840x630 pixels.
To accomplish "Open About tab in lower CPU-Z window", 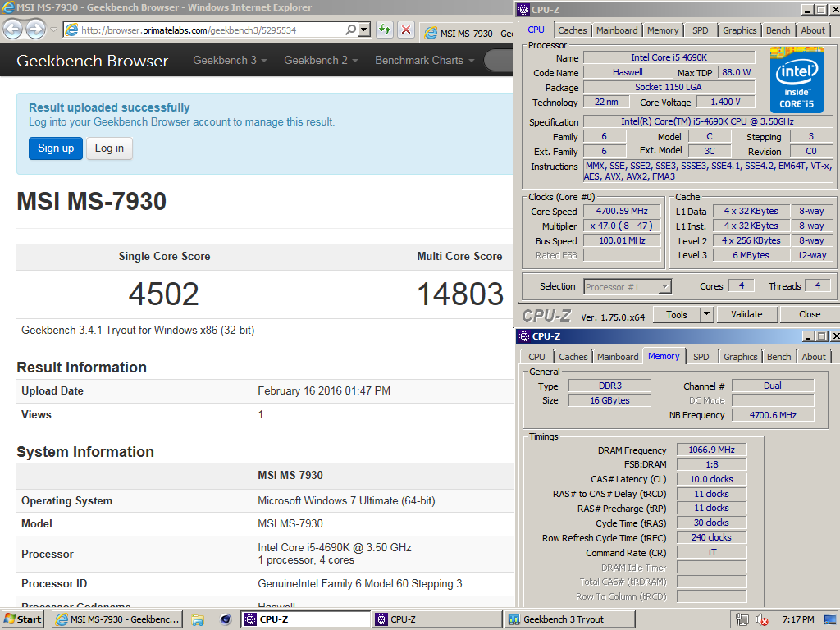I will tap(813, 357).
